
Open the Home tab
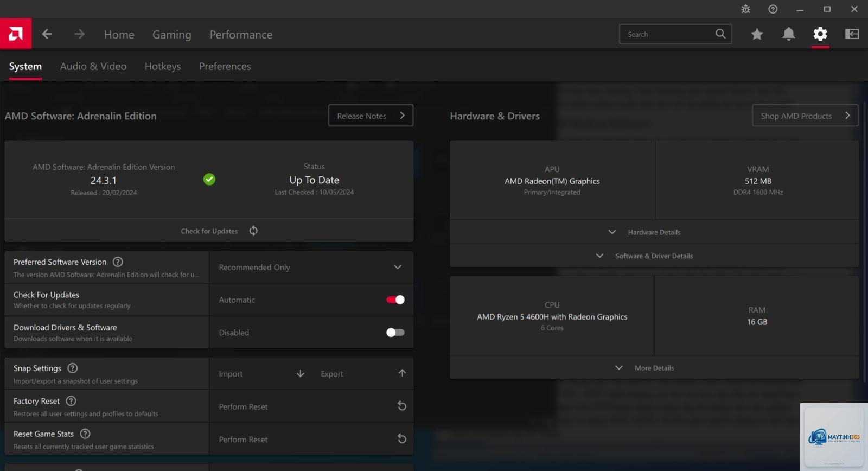click(119, 34)
